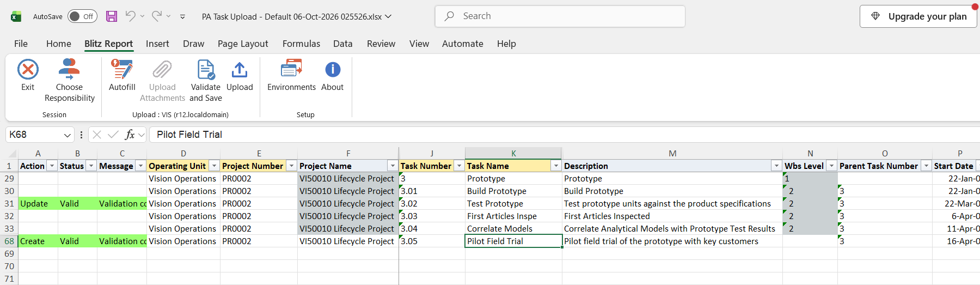Click the Save floppy disk icon

(112, 16)
